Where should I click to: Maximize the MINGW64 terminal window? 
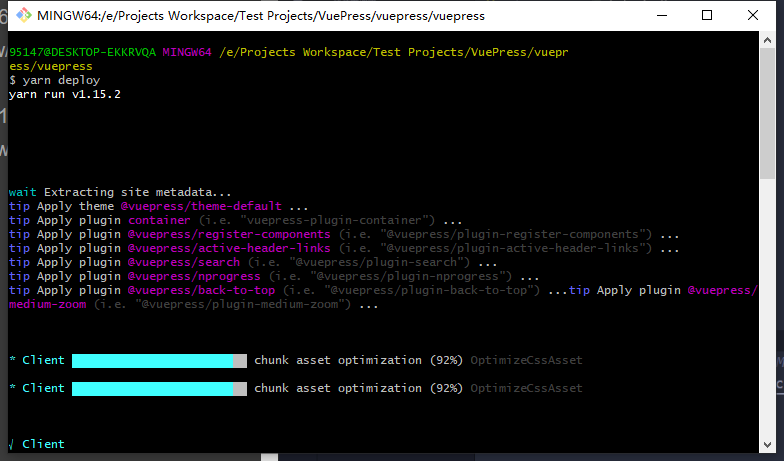click(x=707, y=16)
